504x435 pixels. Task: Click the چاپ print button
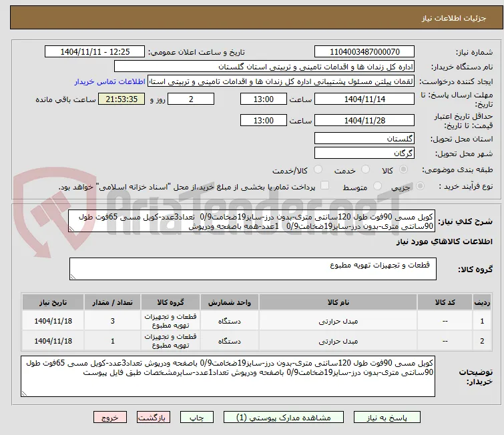(197, 418)
